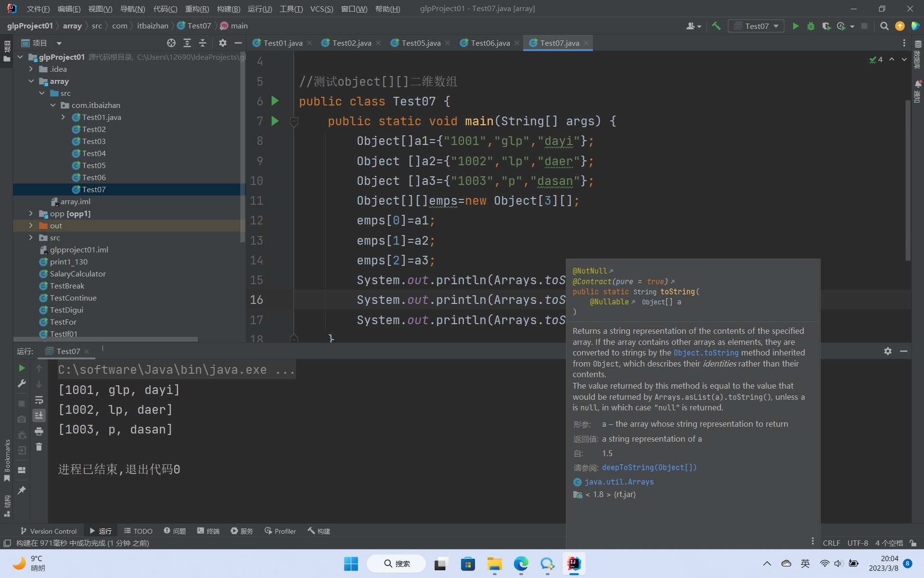Open Test07 run configuration dropdown
The height and width of the screenshot is (578, 924).
coord(756,26)
